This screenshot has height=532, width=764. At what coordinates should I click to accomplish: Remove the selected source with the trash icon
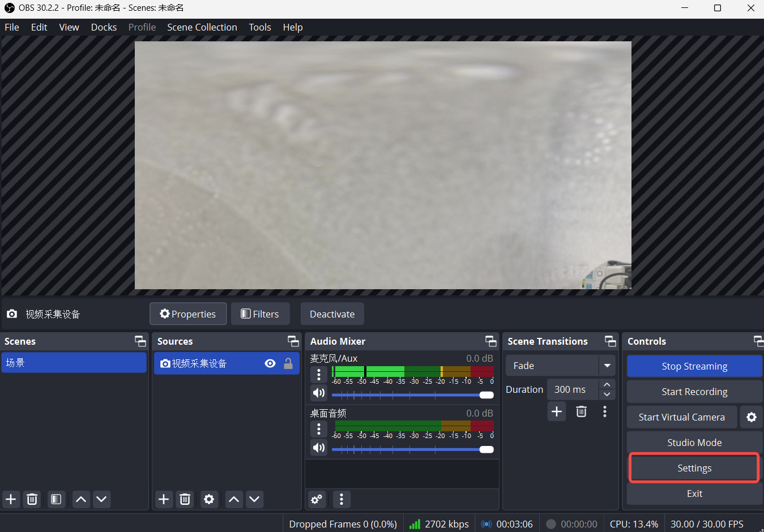(x=185, y=499)
